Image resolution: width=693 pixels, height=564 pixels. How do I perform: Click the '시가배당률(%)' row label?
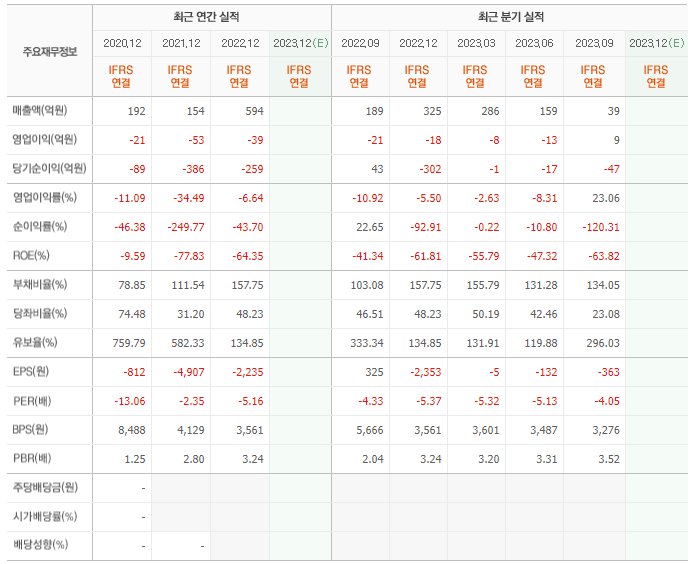(x=45, y=517)
